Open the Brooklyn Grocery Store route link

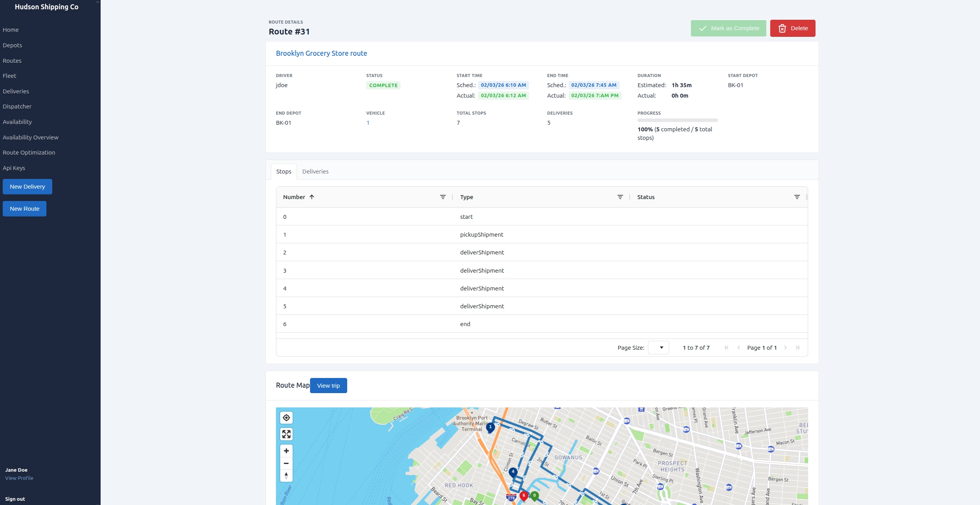321,53
